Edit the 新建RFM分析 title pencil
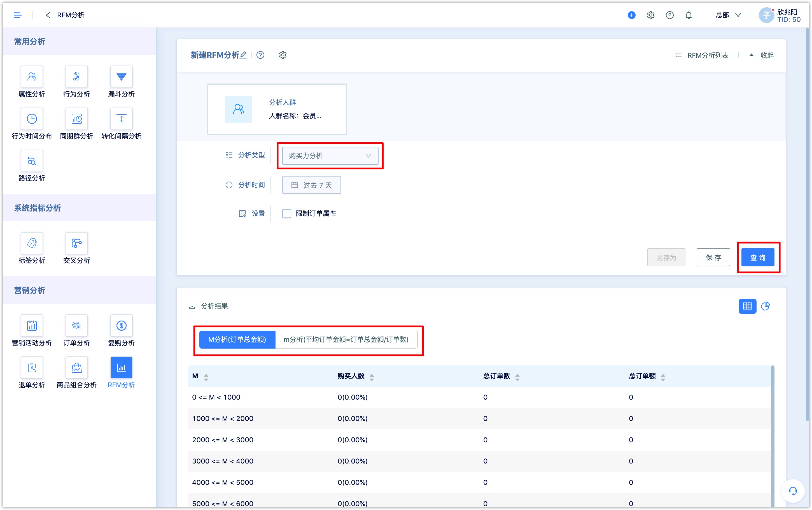The height and width of the screenshot is (510, 812). point(243,55)
